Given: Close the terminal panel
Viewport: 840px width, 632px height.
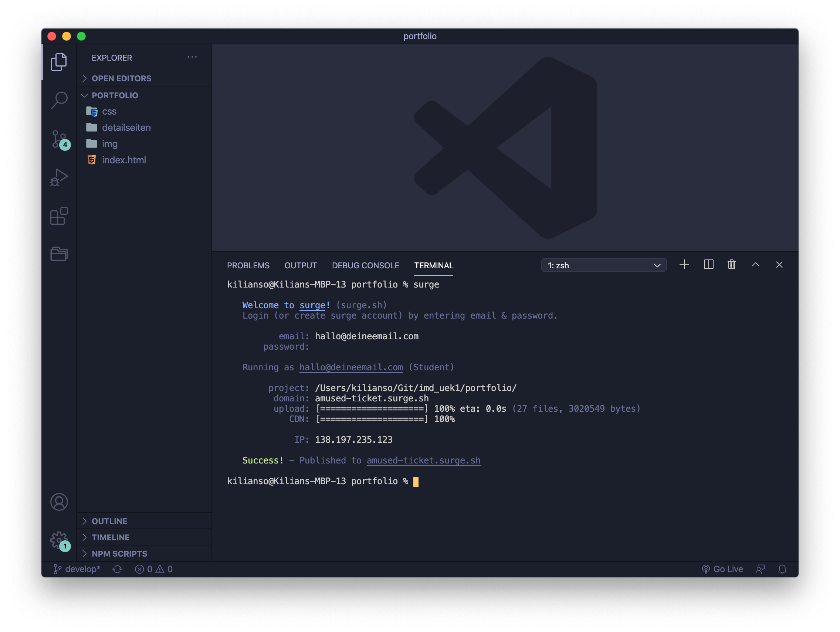Looking at the screenshot, I should click(x=779, y=265).
